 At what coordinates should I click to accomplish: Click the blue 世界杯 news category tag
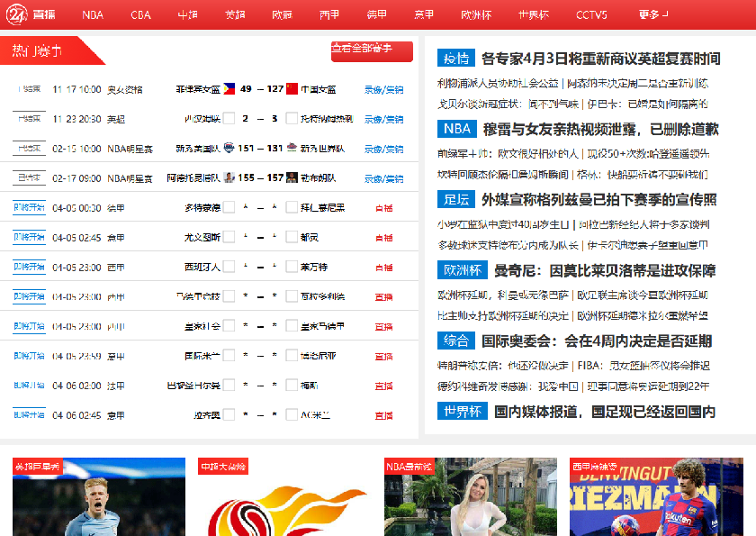click(x=463, y=411)
